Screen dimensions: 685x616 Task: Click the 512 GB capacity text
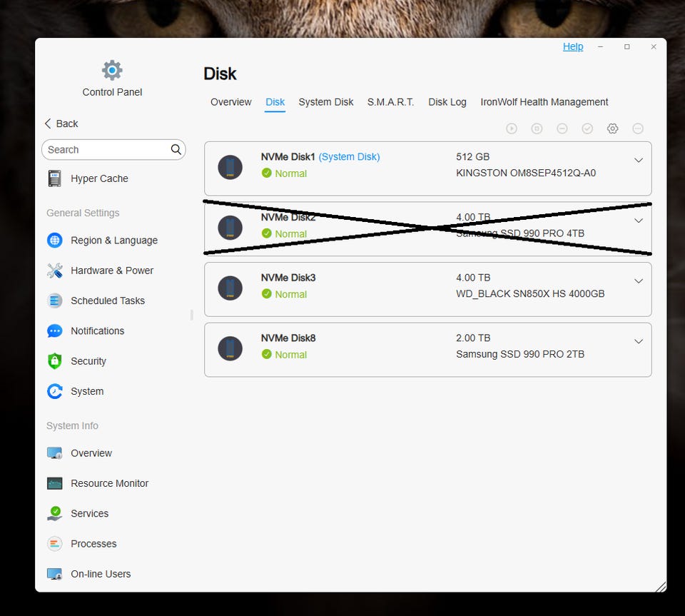(472, 157)
